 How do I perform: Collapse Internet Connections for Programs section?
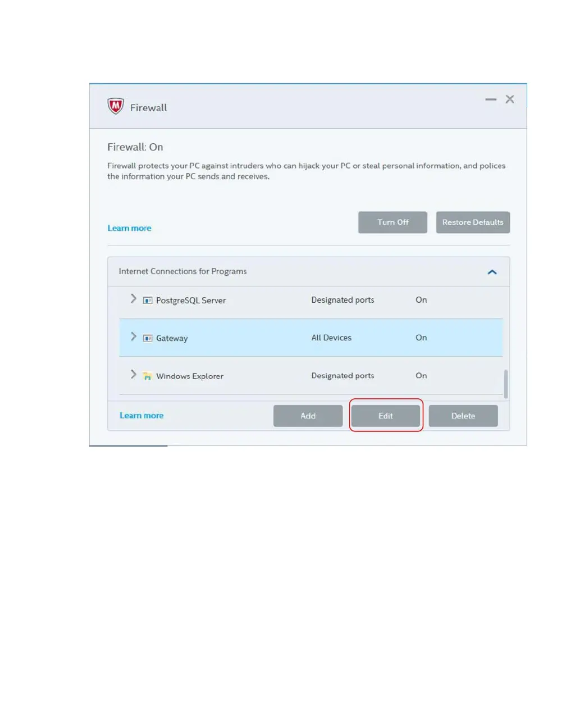point(492,272)
